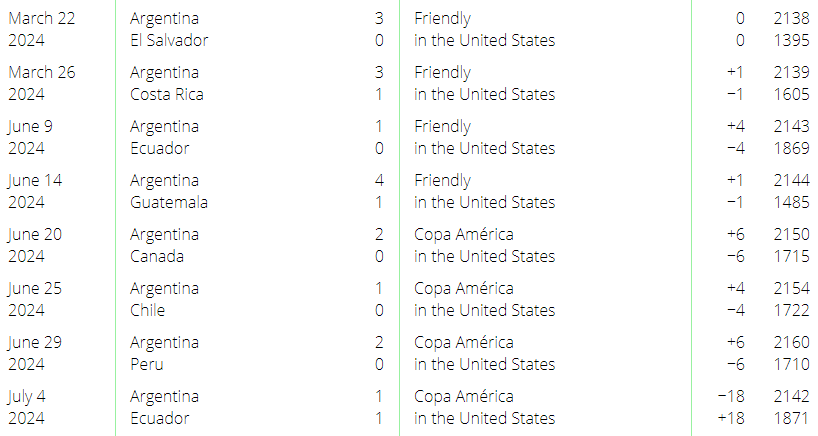The width and height of the screenshot is (818, 436).
Task: Click Argentina rating 2160
Action: coord(791,343)
